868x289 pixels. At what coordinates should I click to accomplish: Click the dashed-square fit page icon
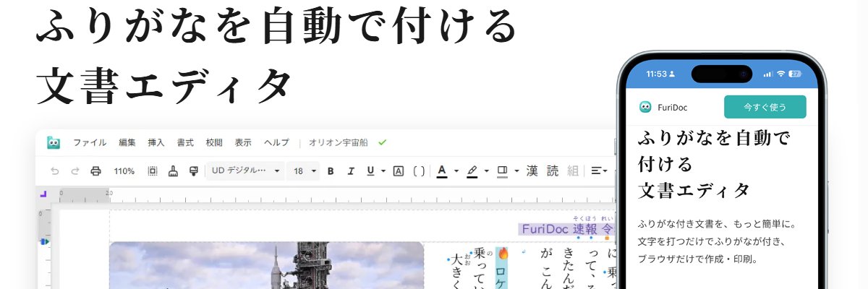point(153,171)
